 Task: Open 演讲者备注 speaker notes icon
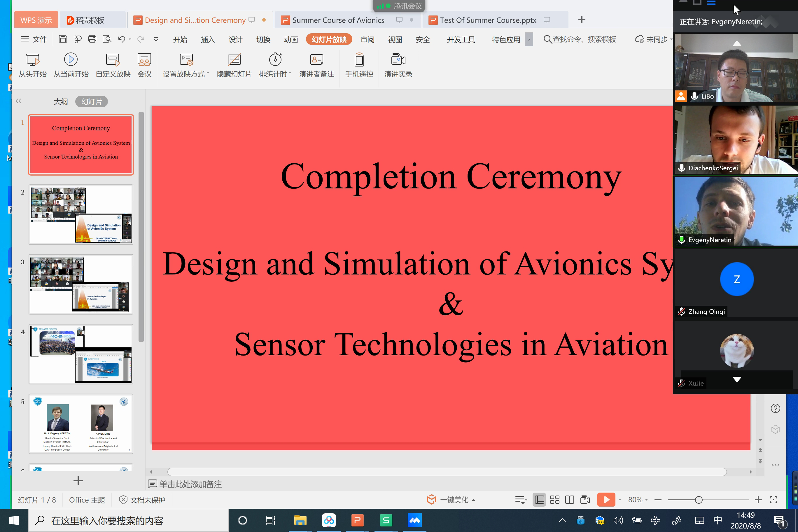click(x=316, y=60)
